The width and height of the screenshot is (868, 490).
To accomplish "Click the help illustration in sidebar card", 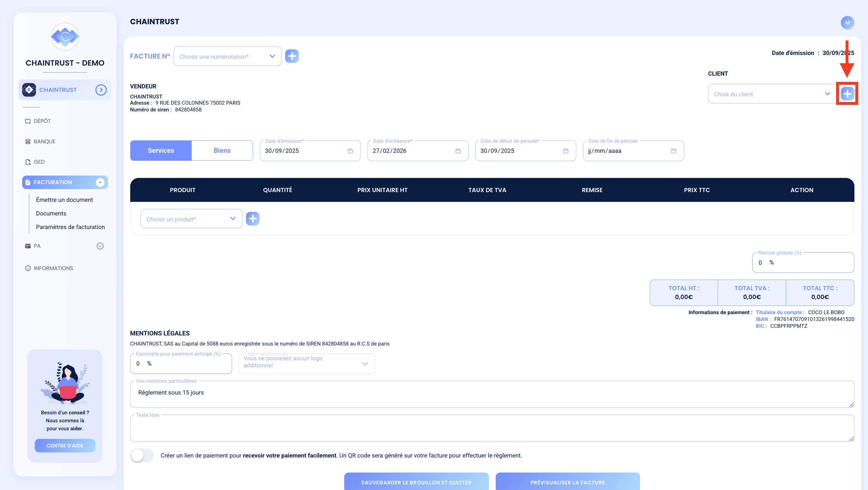I will click(65, 383).
